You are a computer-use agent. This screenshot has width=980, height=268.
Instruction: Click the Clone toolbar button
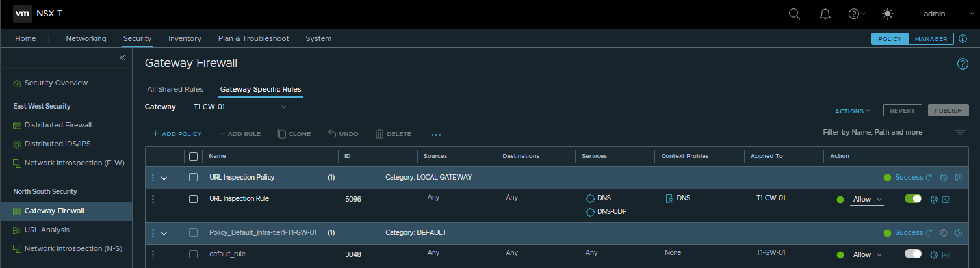point(294,134)
